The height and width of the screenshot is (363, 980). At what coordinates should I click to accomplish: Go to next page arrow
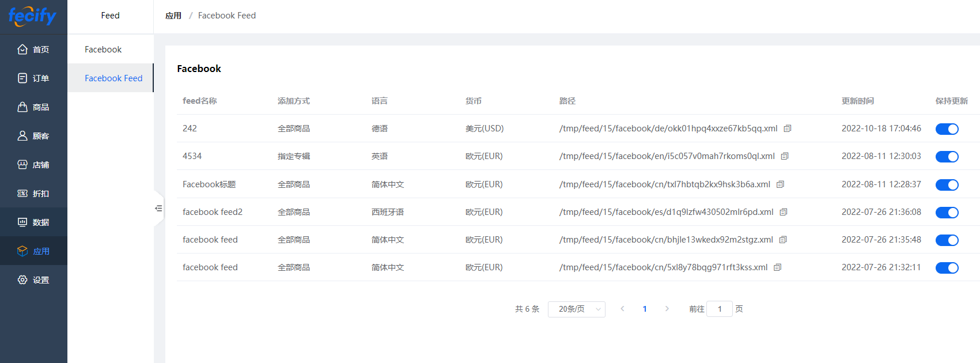pyautogui.click(x=667, y=309)
